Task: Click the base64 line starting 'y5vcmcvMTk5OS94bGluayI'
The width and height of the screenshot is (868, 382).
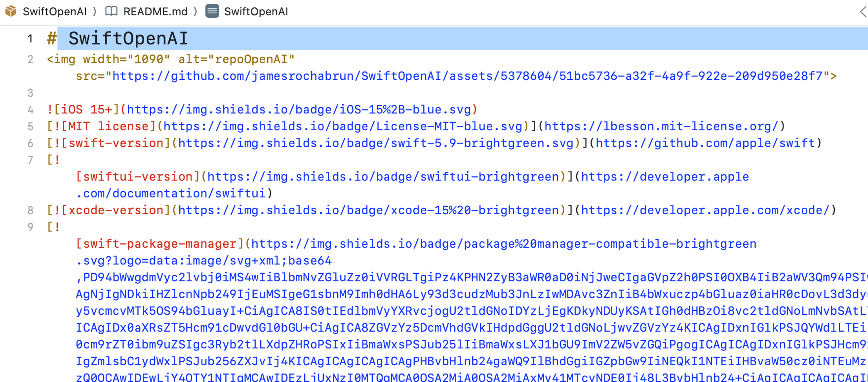Action: [472, 311]
